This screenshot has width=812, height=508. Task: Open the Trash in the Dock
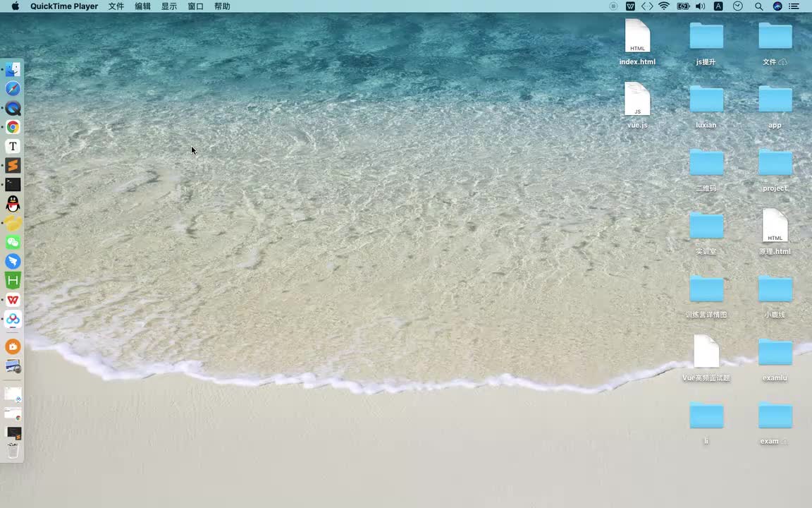[13, 450]
